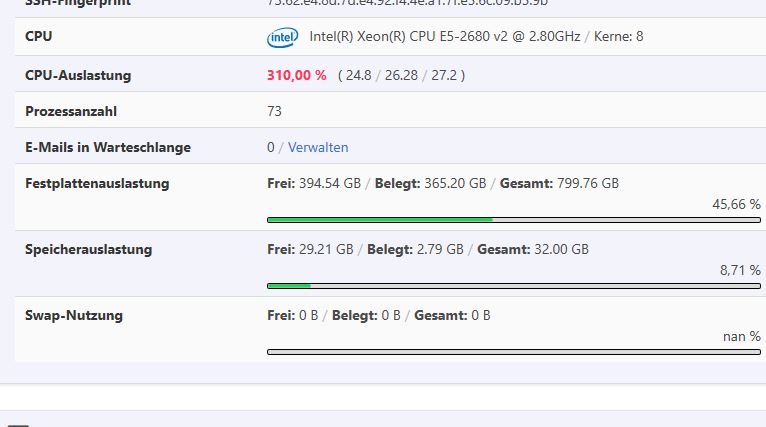The image size is (766, 427).
Task: Click the Speicherauslastung progress bar
Action: (x=513, y=285)
